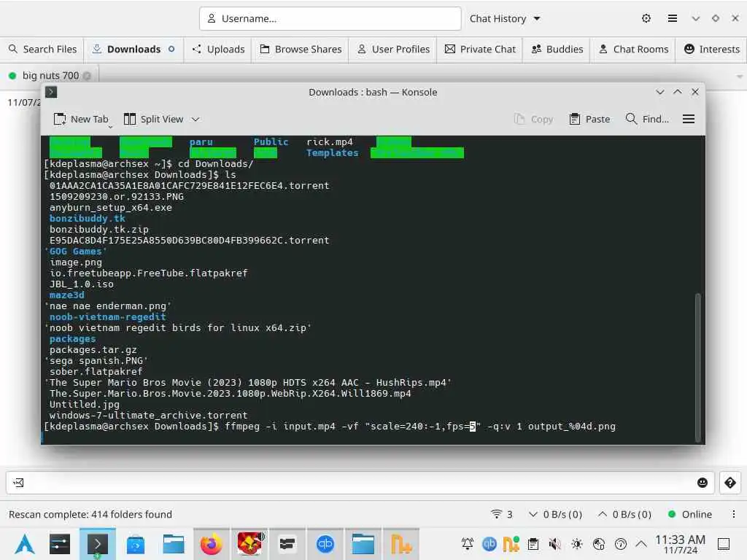Open the Private Chat tab
The image size is (747, 560).
click(x=480, y=49)
